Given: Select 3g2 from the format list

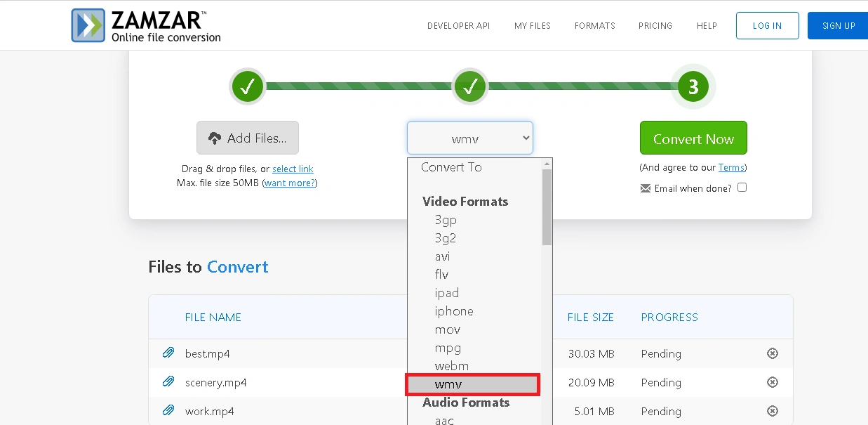Looking at the screenshot, I should click(x=446, y=238).
